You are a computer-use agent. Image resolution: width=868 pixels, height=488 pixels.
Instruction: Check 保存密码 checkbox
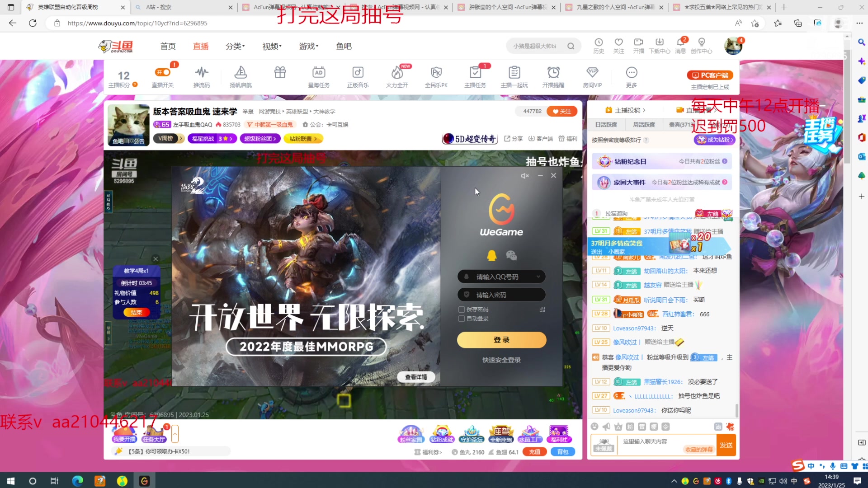pyautogui.click(x=462, y=310)
